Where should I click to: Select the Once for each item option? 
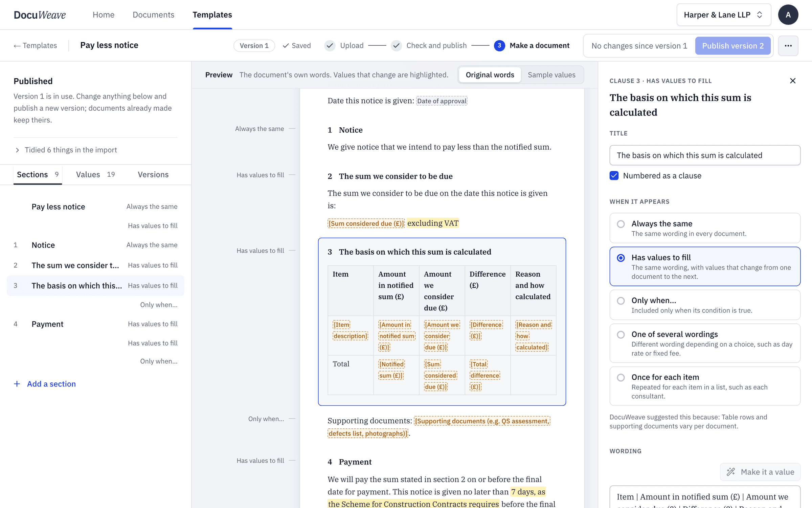[705, 386]
